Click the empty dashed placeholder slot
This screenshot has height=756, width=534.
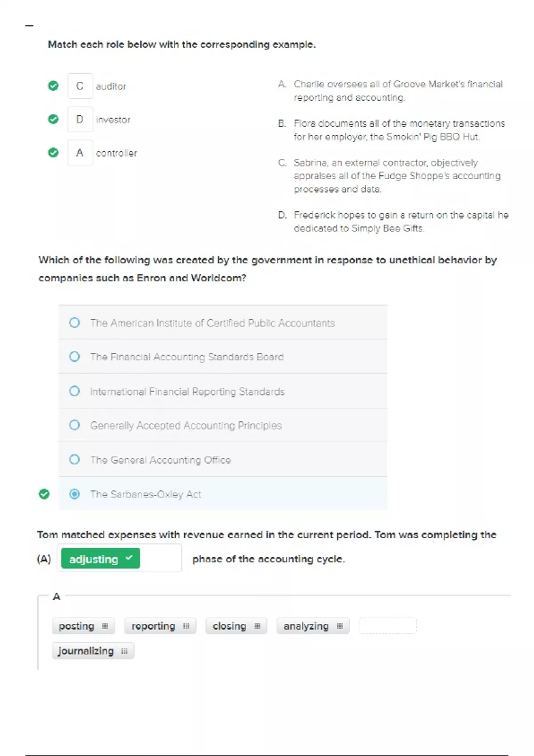pyautogui.click(x=388, y=626)
